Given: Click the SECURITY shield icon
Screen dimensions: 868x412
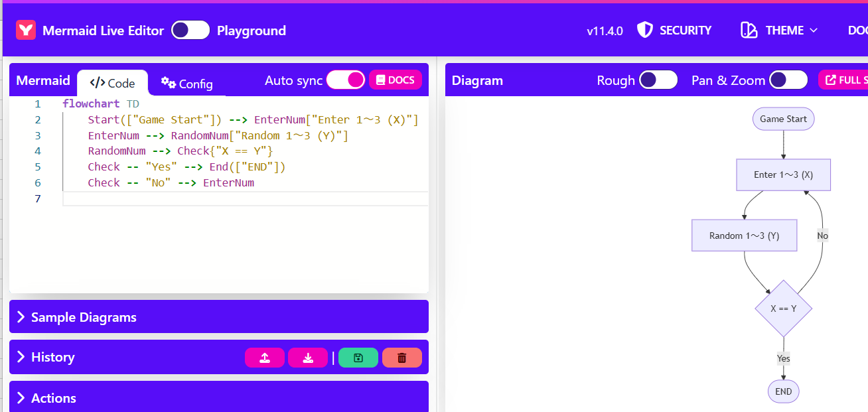Looking at the screenshot, I should [x=644, y=30].
